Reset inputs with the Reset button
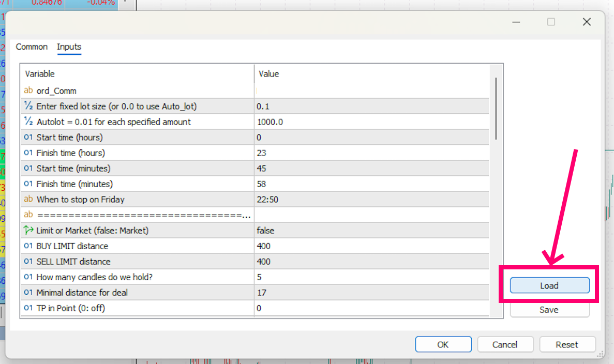The image size is (614, 364). (567, 344)
